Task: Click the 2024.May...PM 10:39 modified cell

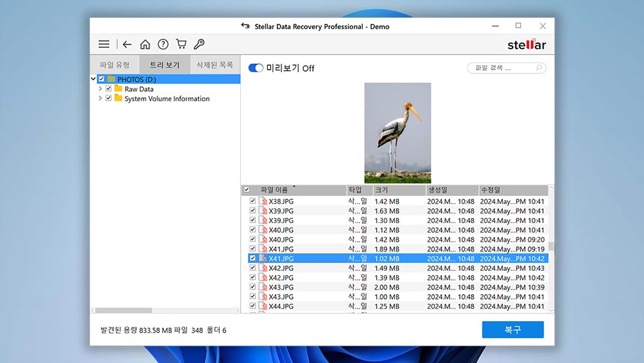Action: pos(513,288)
